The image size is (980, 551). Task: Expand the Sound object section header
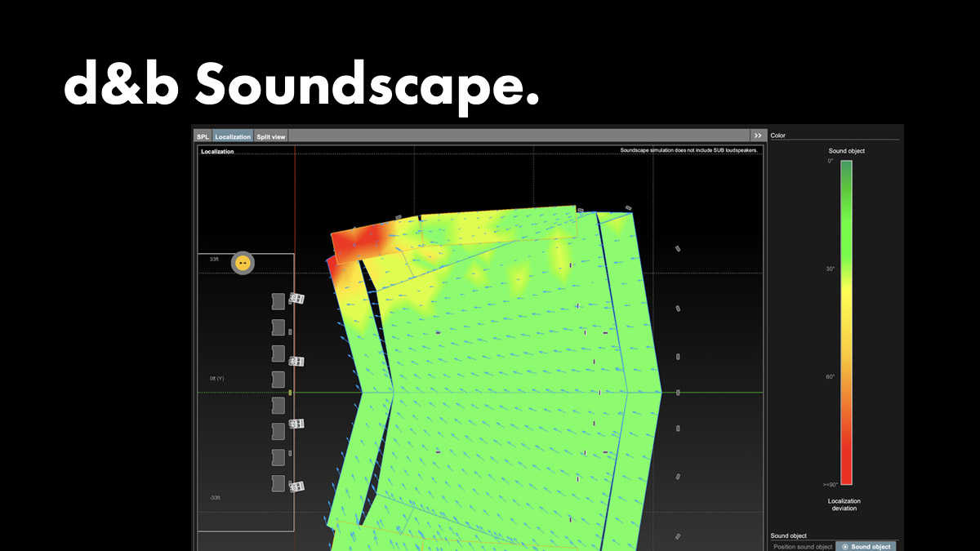[x=788, y=535]
